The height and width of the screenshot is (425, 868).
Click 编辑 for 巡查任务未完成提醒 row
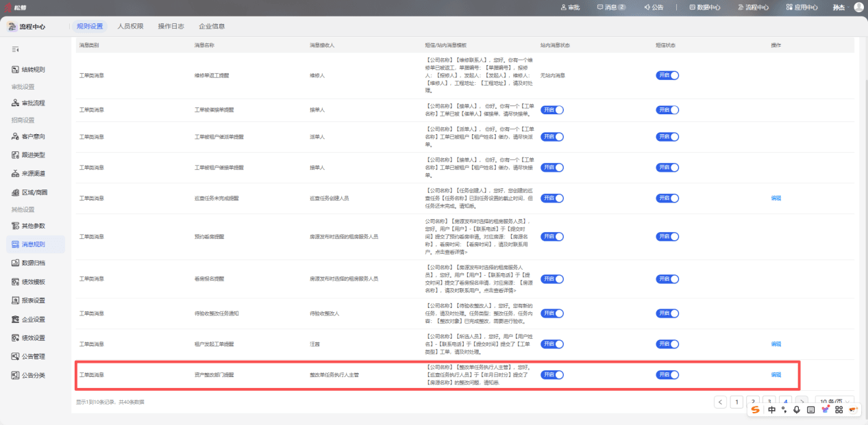point(776,198)
